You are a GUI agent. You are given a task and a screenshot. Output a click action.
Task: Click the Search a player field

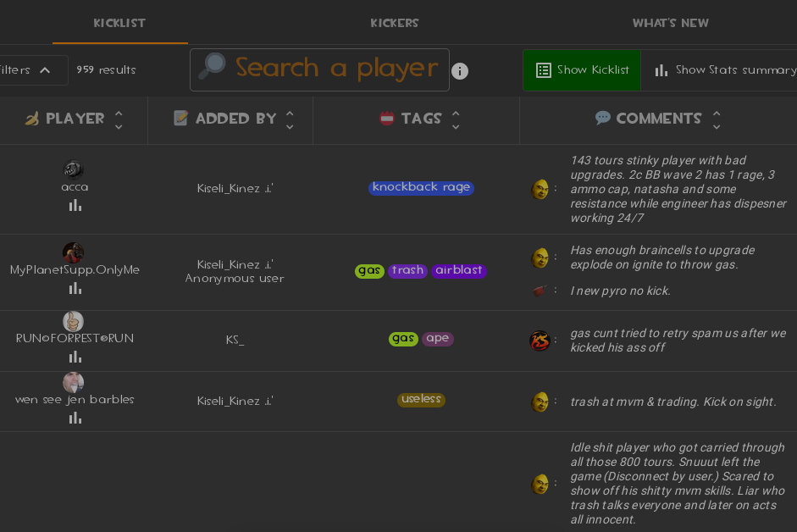coord(319,69)
